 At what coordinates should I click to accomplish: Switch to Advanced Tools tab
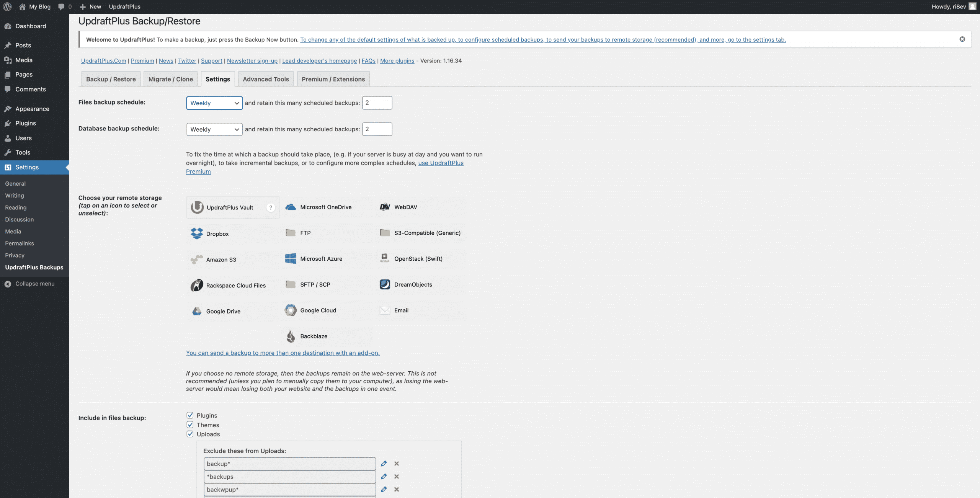(266, 79)
